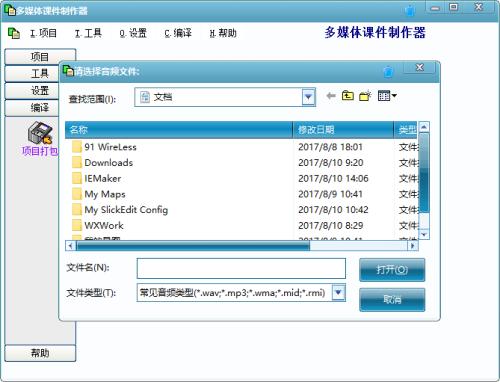The image size is (500, 382).
Task: Click date 2017/8/9 10:41
Action: [330, 194]
